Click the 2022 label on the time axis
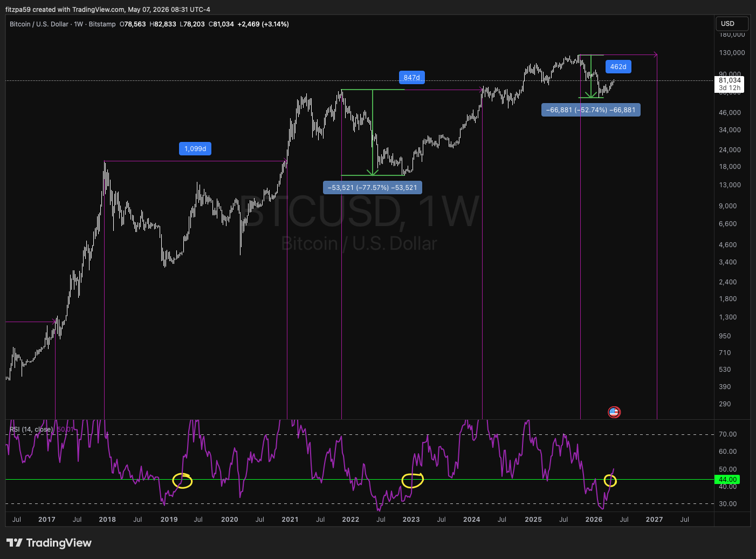This screenshot has height=559, width=756. pyautogui.click(x=350, y=520)
